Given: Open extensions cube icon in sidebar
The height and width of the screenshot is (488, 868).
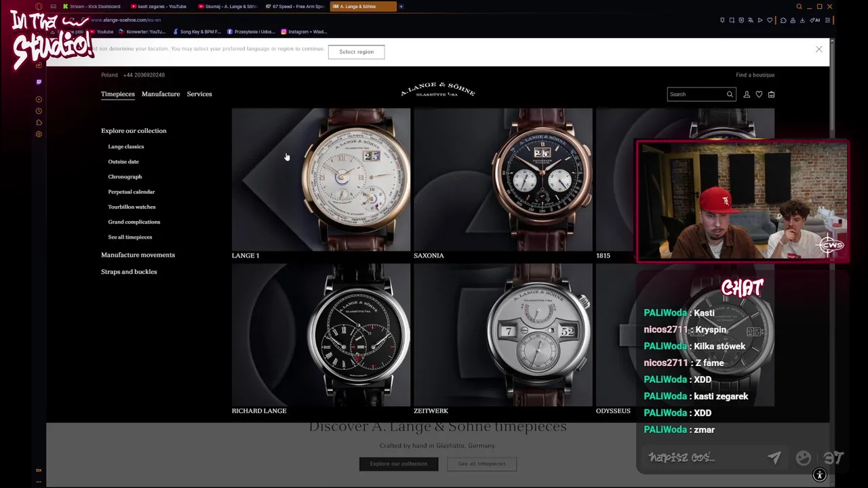Looking at the screenshot, I should click(39, 123).
